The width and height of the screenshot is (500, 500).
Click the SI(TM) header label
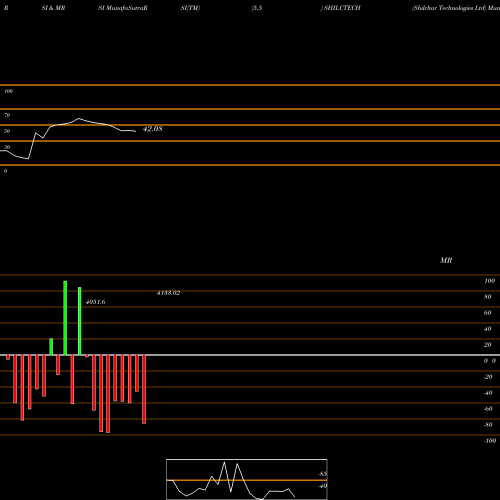pos(190,8)
